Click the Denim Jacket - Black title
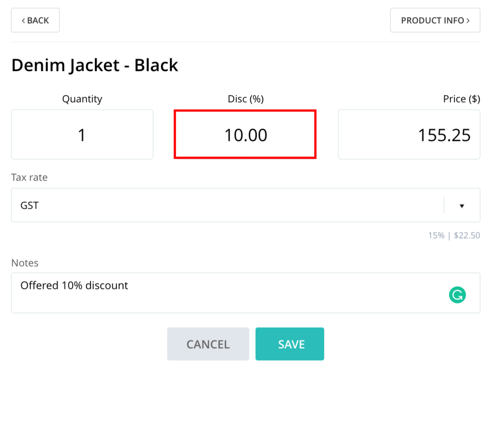The width and height of the screenshot is (492, 448). [95, 65]
